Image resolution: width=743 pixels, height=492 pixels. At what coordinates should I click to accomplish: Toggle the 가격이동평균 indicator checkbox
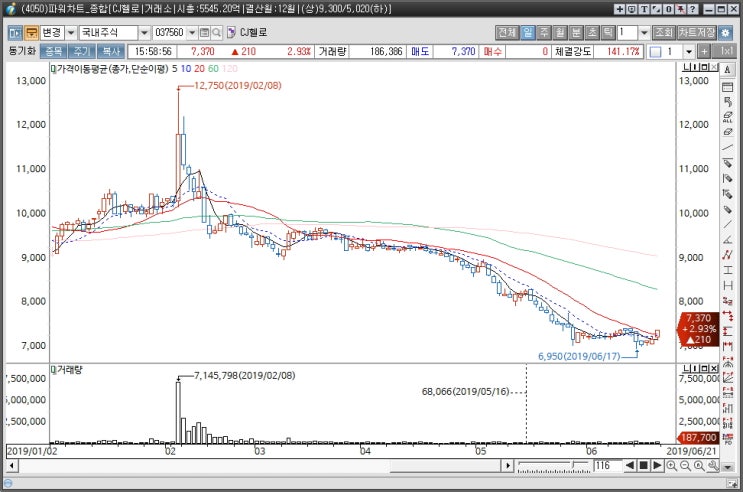point(54,68)
